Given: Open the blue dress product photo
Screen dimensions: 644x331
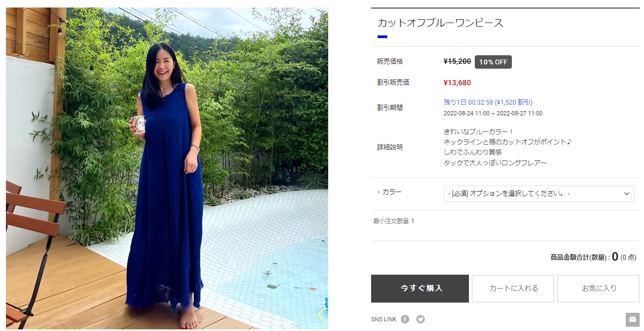Looking at the screenshot, I should coord(167,168).
